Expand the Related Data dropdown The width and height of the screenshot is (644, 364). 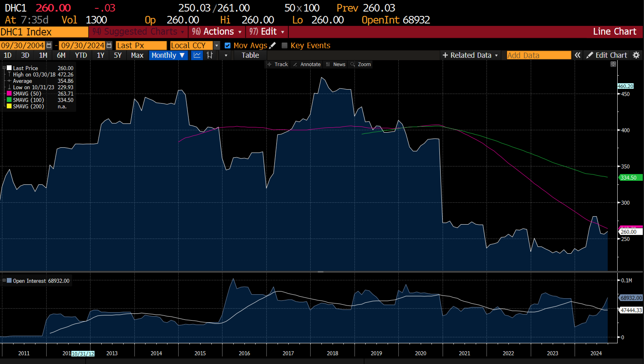(470, 55)
